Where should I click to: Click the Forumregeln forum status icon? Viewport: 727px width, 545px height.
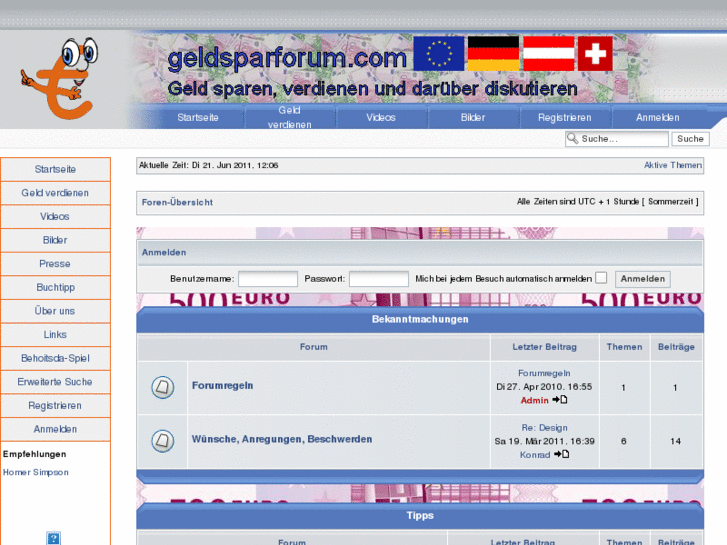[x=163, y=387]
